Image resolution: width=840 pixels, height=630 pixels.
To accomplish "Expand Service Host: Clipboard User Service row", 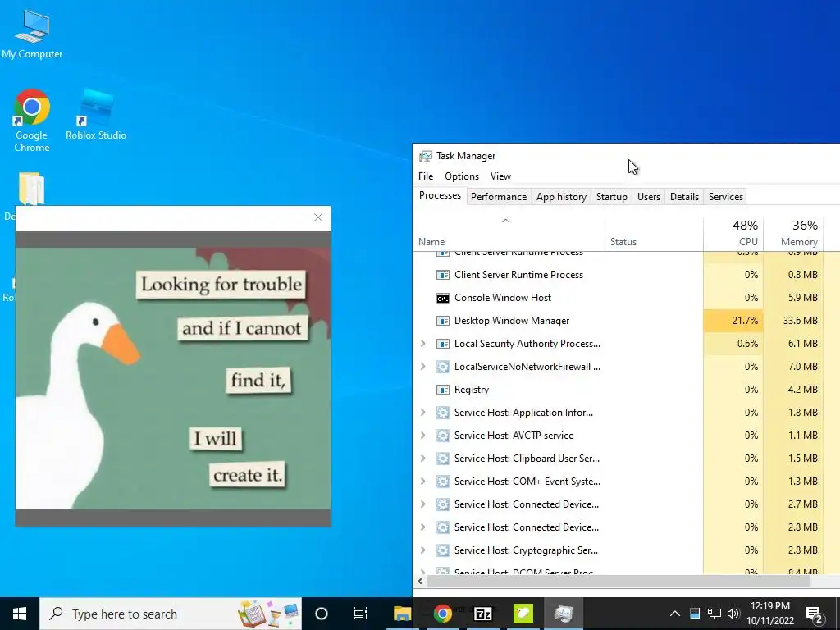I will coord(422,459).
